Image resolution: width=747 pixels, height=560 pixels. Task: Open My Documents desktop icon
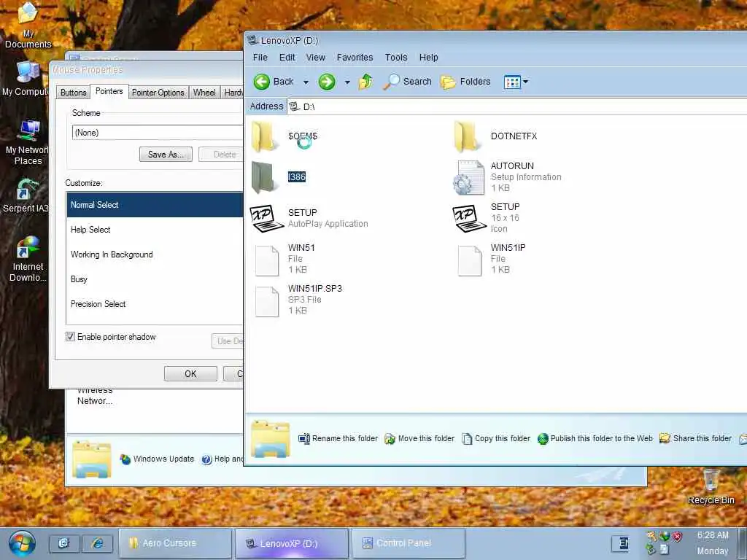pos(28,26)
